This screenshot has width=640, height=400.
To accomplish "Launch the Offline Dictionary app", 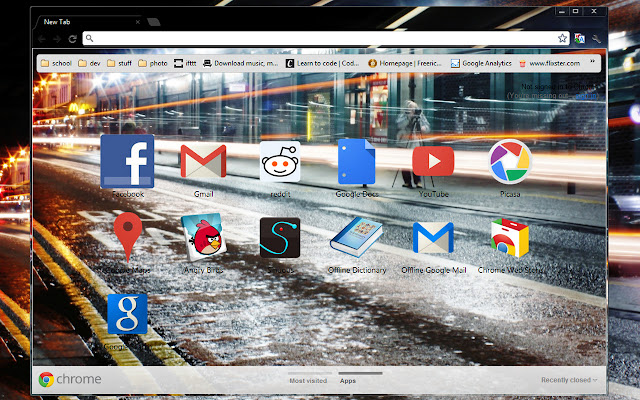I will [x=356, y=237].
